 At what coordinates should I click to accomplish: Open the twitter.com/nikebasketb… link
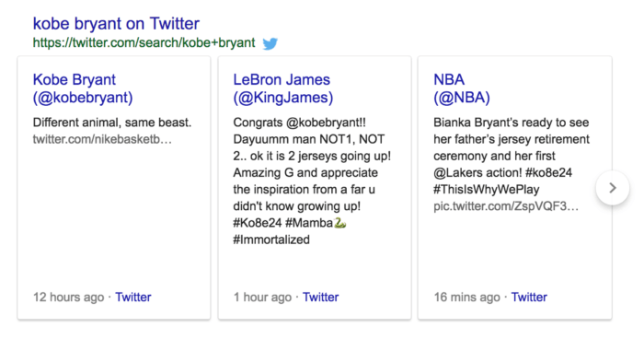[102, 139]
